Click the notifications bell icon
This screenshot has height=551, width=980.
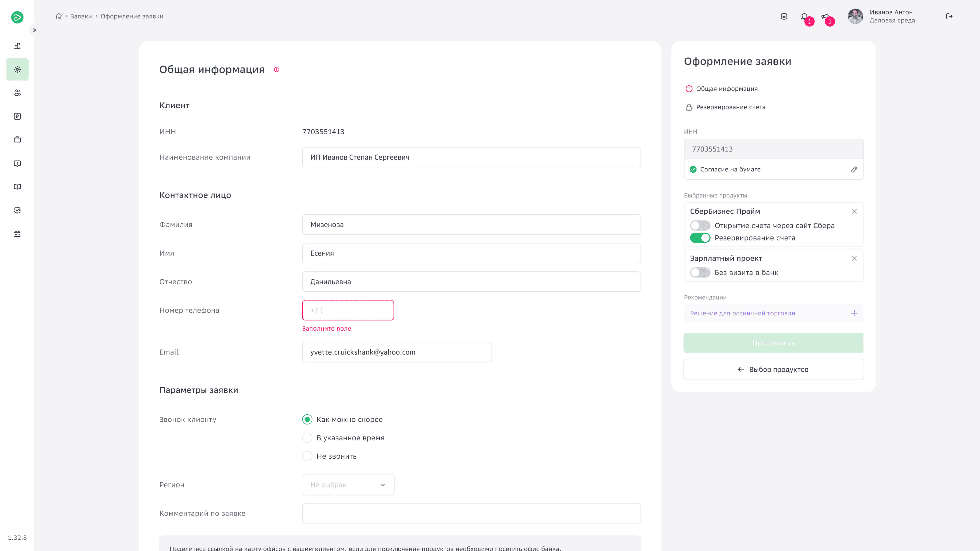804,16
